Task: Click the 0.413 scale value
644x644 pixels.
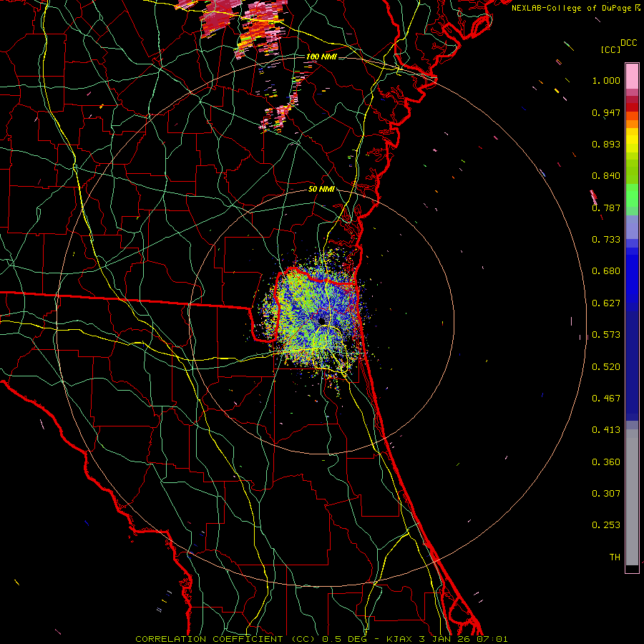Action: click(x=606, y=430)
